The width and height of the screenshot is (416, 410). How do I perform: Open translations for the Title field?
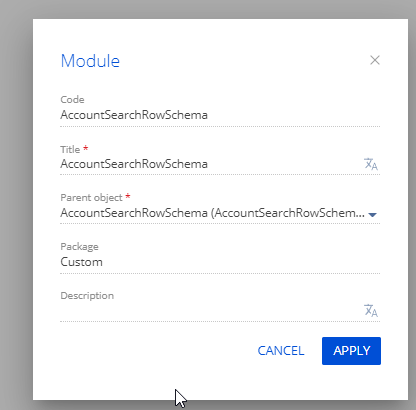pos(371,164)
